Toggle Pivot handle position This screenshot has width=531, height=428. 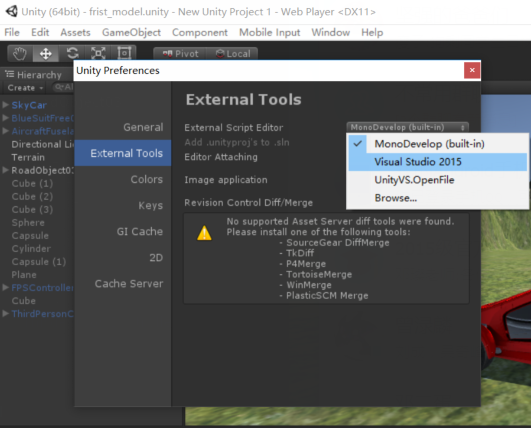(180, 54)
